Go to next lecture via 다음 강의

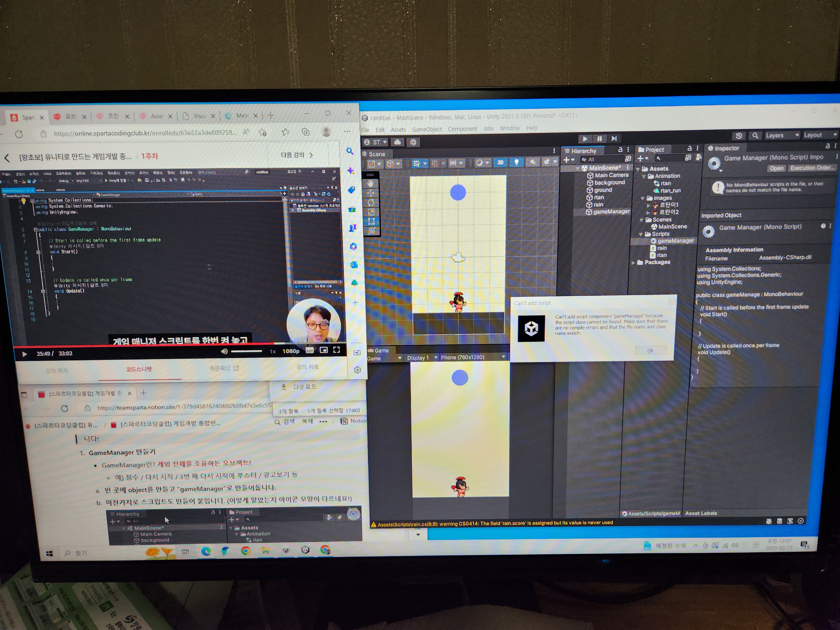297,155
